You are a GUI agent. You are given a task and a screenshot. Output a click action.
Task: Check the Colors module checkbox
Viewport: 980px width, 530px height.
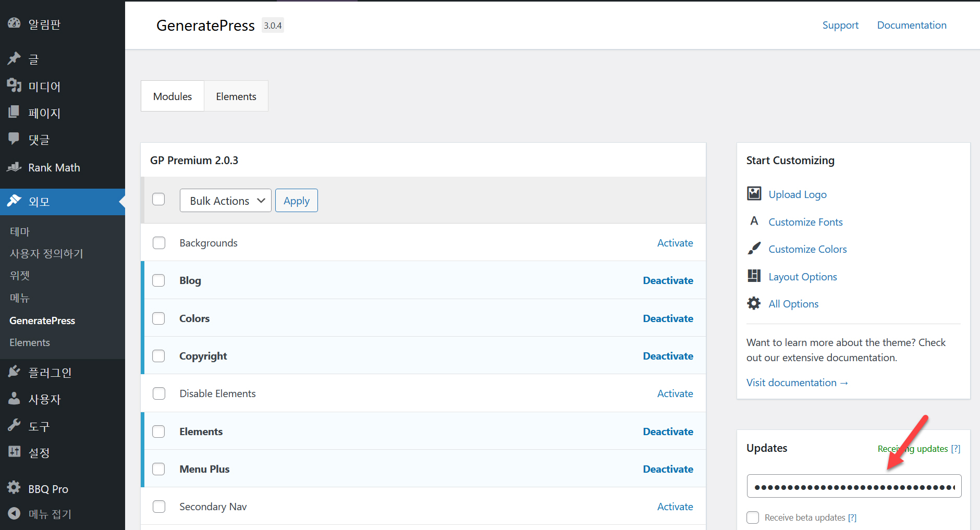point(158,318)
